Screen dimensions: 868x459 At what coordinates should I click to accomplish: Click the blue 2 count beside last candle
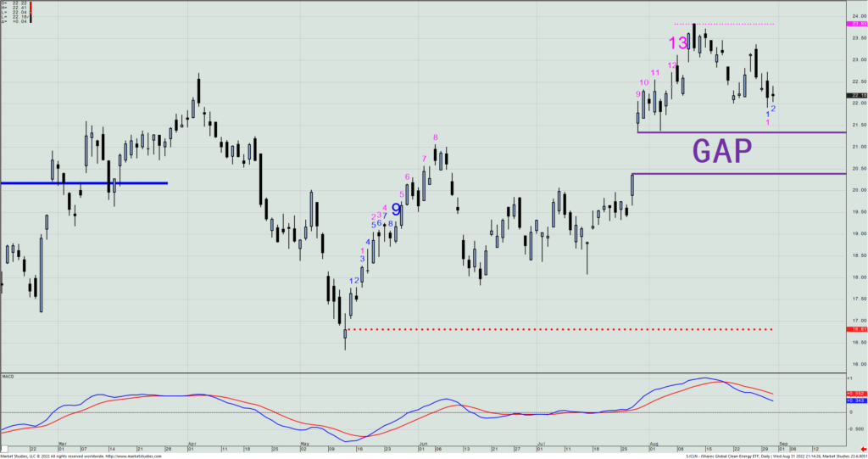(x=773, y=108)
